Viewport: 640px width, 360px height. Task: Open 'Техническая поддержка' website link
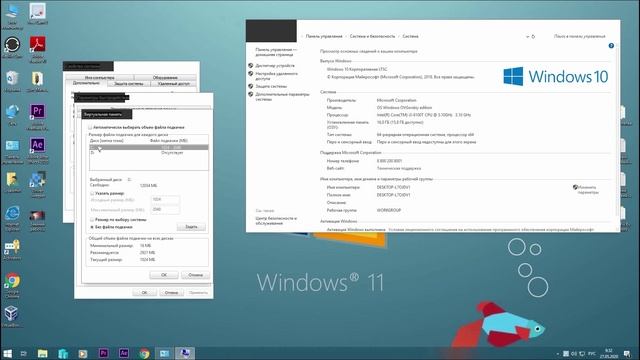(x=399, y=168)
